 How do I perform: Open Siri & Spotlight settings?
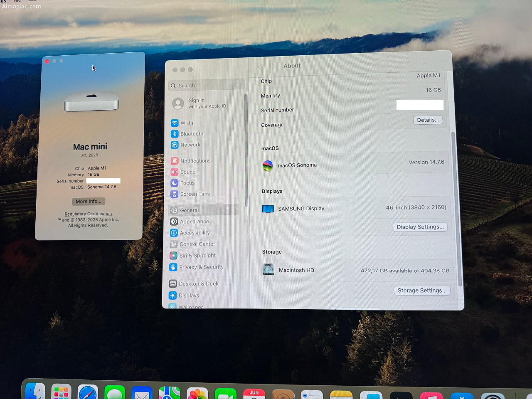pos(192,256)
